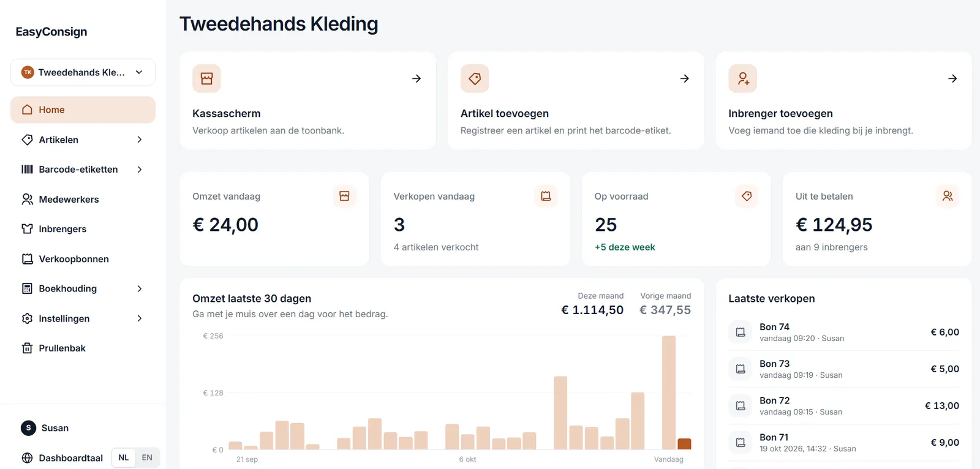This screenshot has width=980, height=469.
Task: Click the arrow on the Inbrenger toevoegen card
Action: (x=952, y=78)
